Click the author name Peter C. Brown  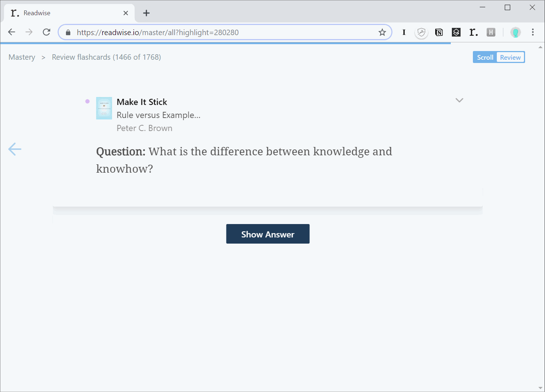click(x=145, y=128)
